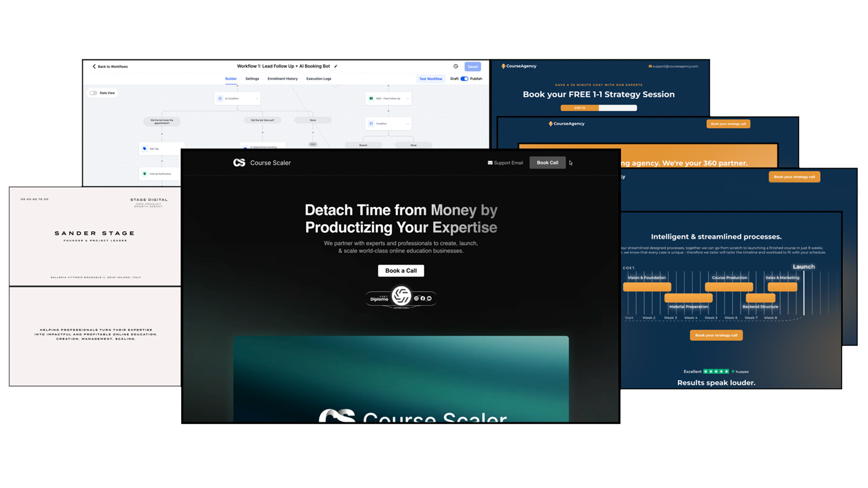Click the Vision & Foundation timeline bar

click(647, 287)
